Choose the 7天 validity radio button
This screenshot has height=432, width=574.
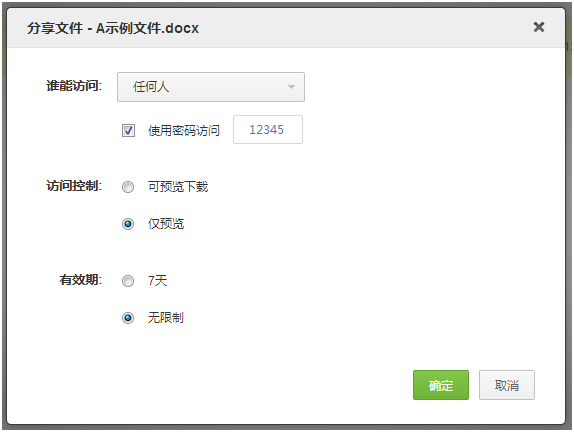pyautogui.click(x=128, y=281)
